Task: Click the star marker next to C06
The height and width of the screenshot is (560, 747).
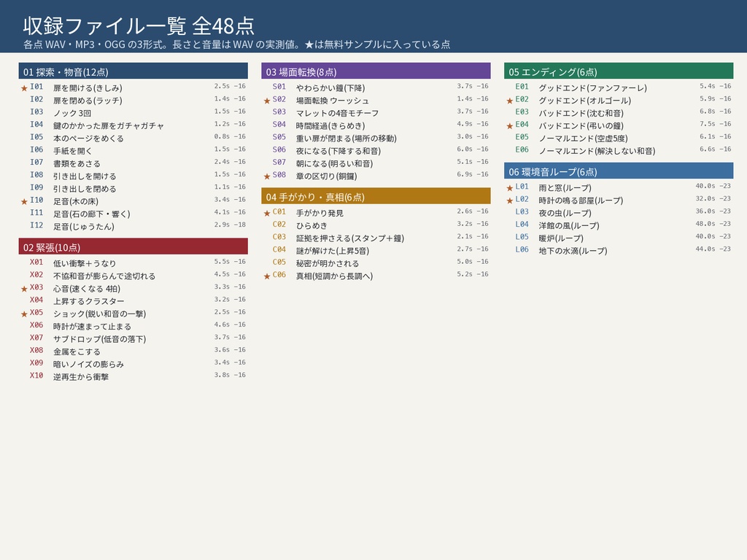Action: [x=267, y=276]
